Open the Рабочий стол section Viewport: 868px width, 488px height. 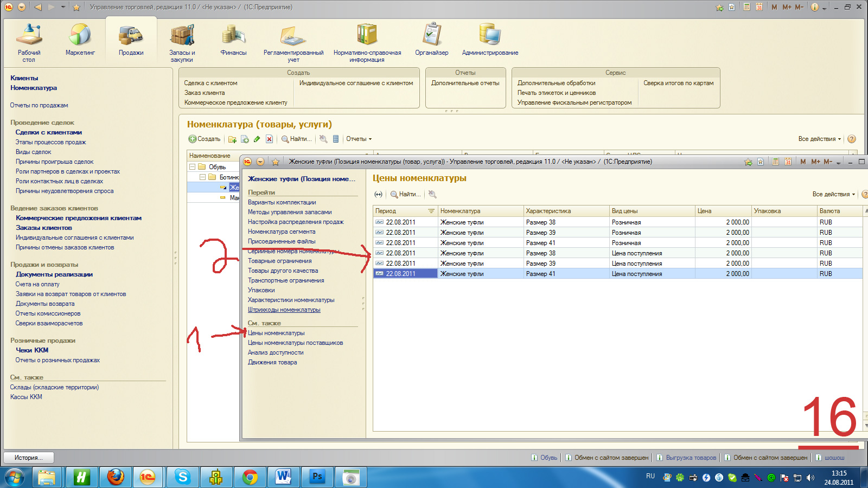coord(29,43)
